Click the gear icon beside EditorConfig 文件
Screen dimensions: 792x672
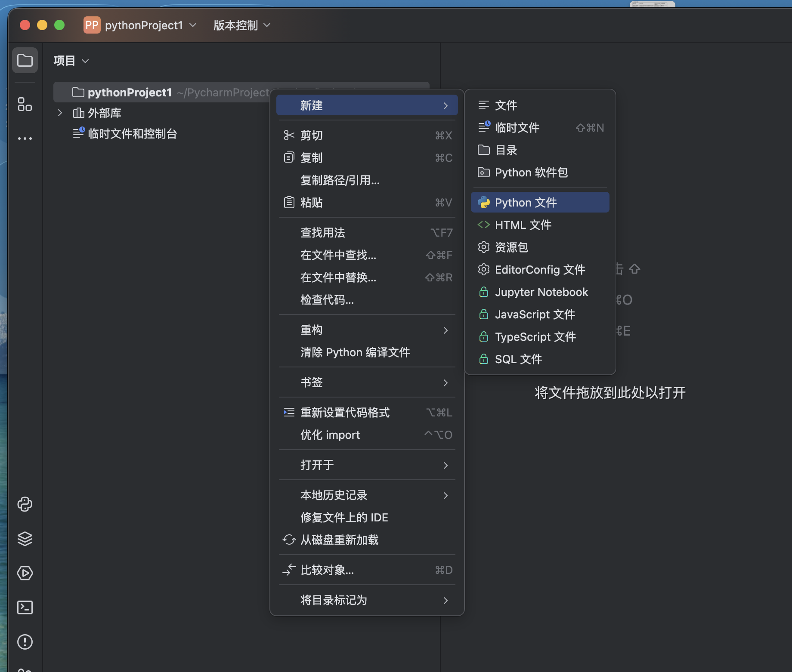(484, 270)
